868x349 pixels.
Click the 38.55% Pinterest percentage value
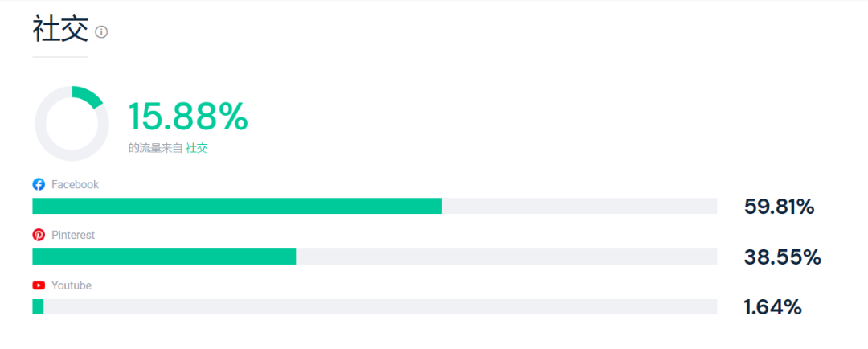pos(782,257)
